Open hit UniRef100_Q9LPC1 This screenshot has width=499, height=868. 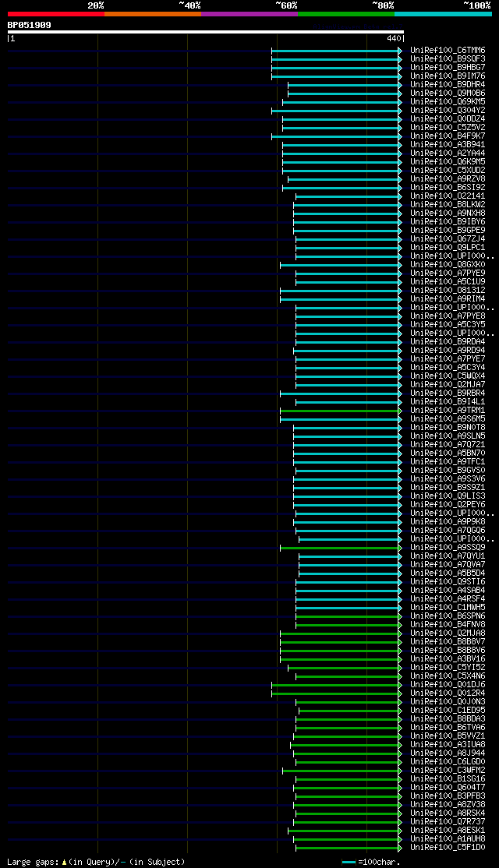tap(448, 248)
